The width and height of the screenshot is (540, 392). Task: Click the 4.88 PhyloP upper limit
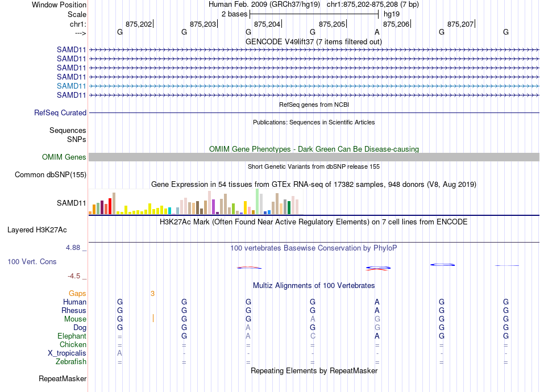pyautogui.click(x=73, y=248)
